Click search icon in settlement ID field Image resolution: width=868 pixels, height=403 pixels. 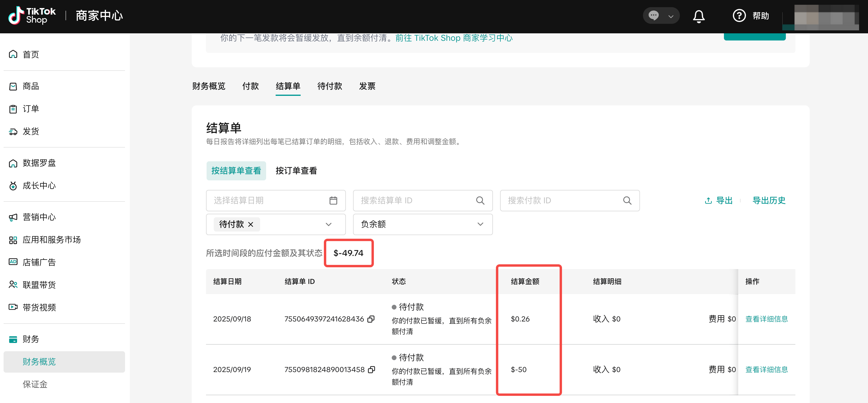pos(480,201)
